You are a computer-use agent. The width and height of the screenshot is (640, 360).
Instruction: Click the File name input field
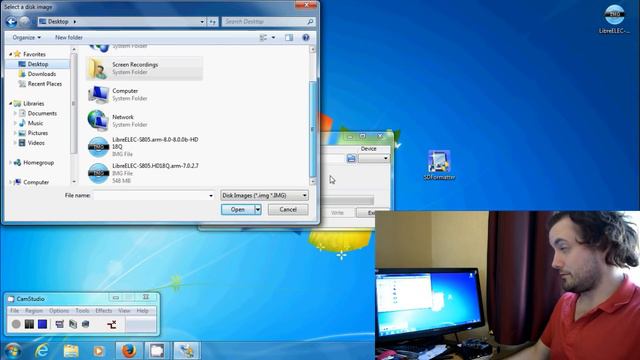[150, 196]
